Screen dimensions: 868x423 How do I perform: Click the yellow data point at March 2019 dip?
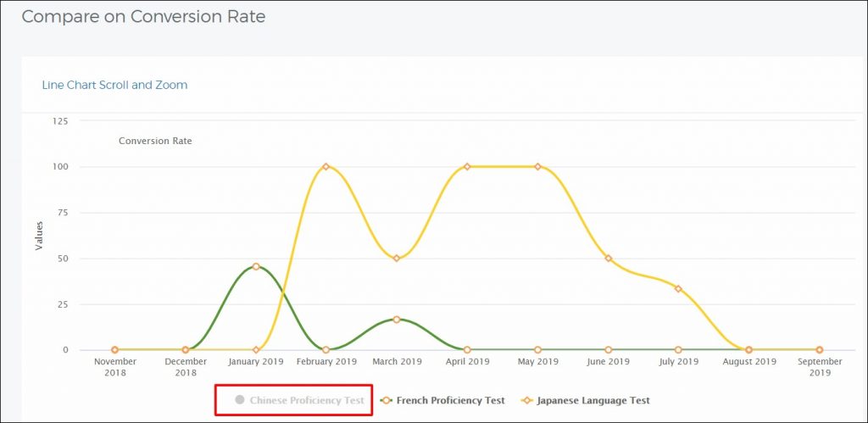[x=396, y=259]
